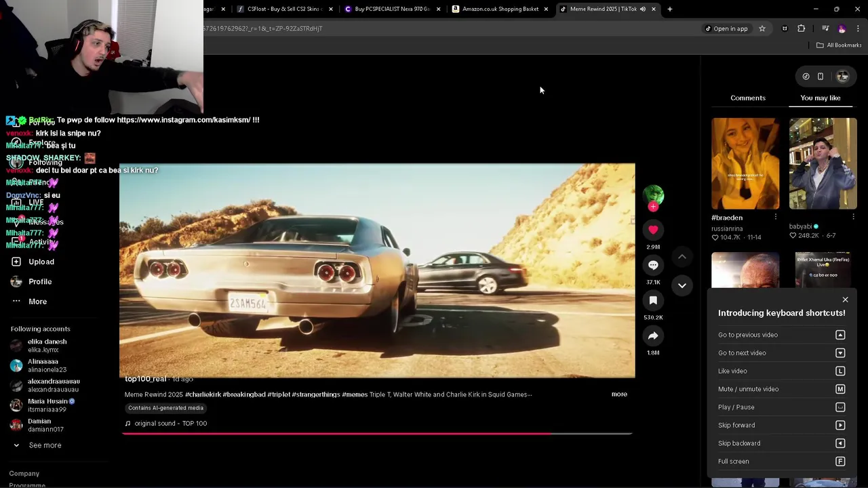Click the Skip forward arrow key icon
Viewport: 868px width, 488px height.
pos(840,426)
